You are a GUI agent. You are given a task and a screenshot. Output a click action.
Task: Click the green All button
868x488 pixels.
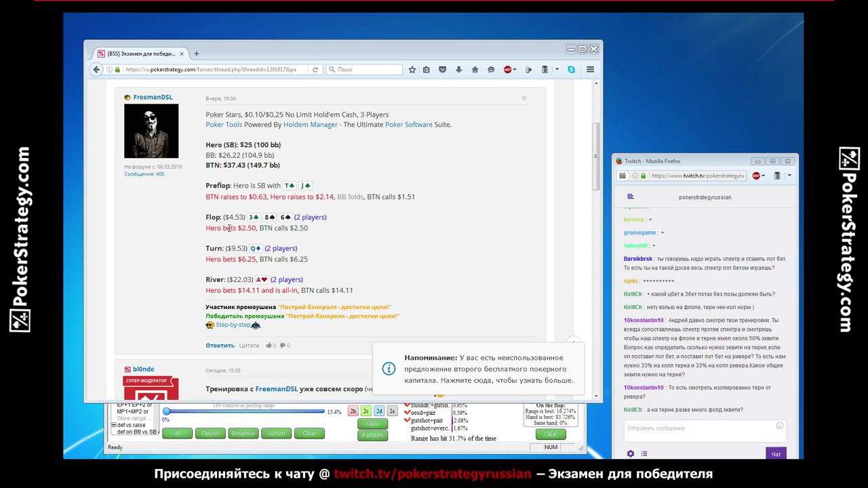pos(177,433)
